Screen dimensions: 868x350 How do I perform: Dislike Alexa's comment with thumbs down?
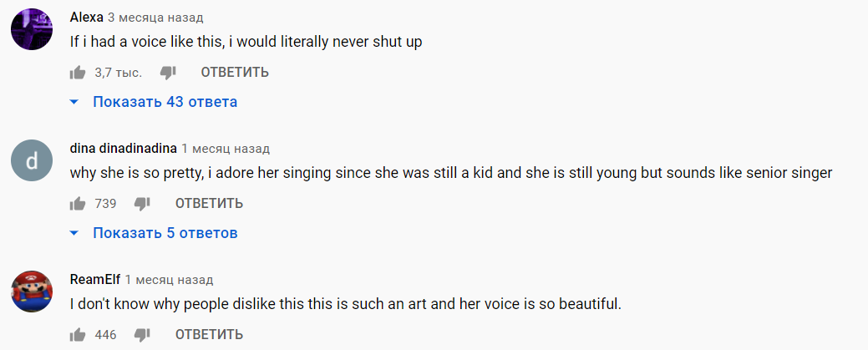168,73
